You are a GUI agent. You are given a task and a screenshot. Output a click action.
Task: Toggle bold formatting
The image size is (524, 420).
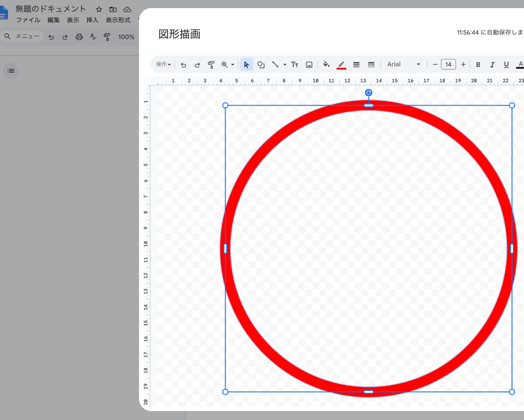point(478,65)
